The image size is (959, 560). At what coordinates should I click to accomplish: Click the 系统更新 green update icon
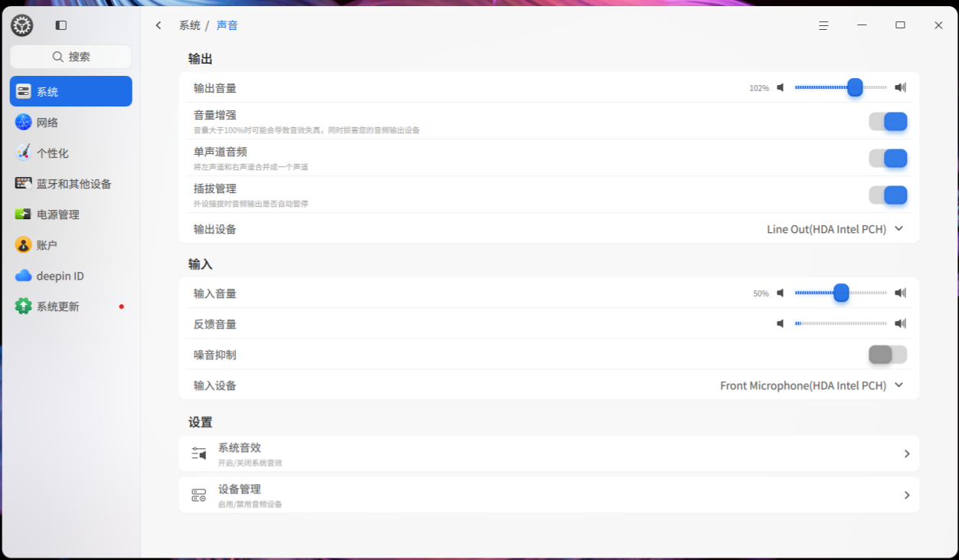23,306
